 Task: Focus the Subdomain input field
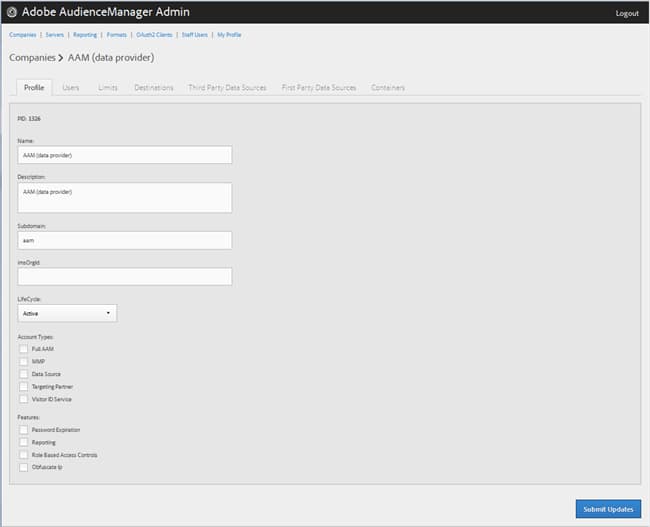tap(125, 240)
